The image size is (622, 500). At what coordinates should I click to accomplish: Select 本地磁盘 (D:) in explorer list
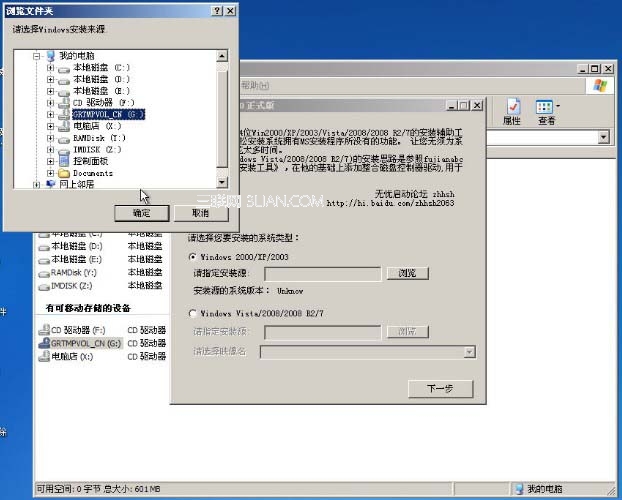[x=71, y=246]
